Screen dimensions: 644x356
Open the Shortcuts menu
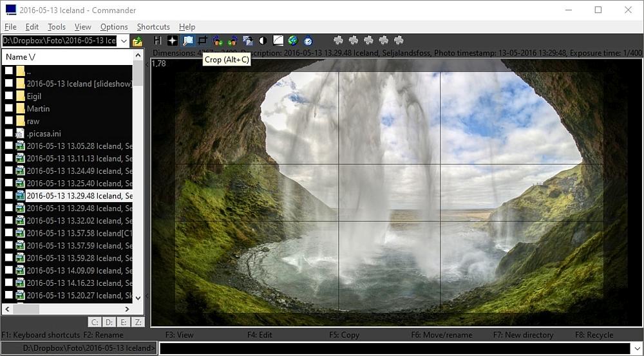tap(153, 26)
